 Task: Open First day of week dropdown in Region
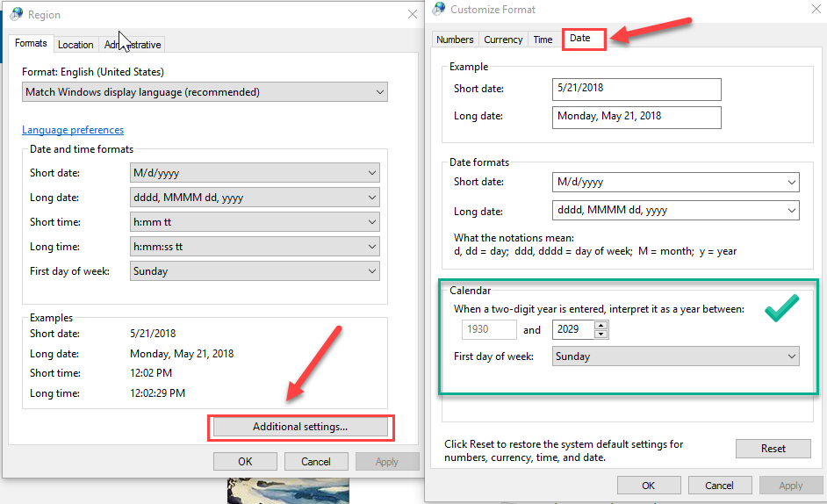pyautogui.click(x=255, y=271)
